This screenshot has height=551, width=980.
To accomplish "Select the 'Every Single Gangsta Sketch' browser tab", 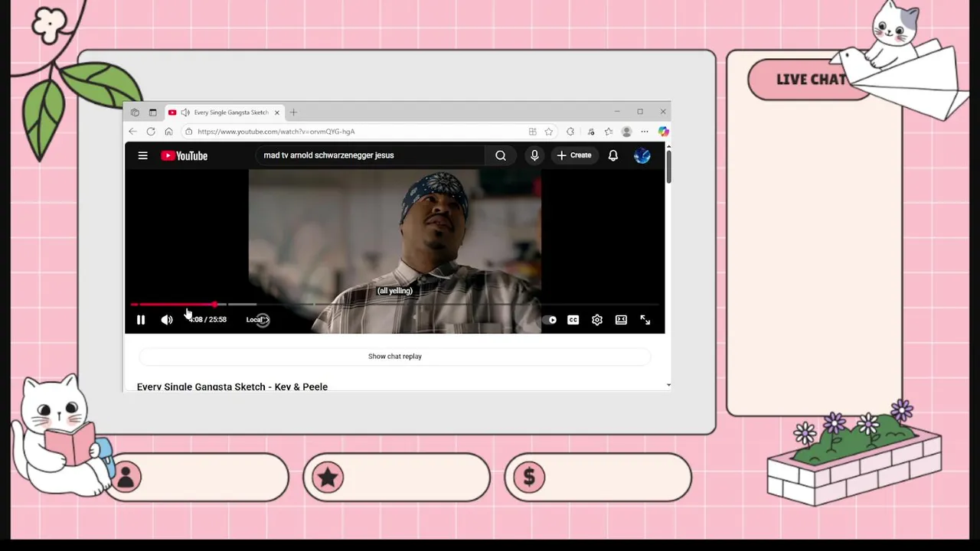I will click(x=224, y=112).
